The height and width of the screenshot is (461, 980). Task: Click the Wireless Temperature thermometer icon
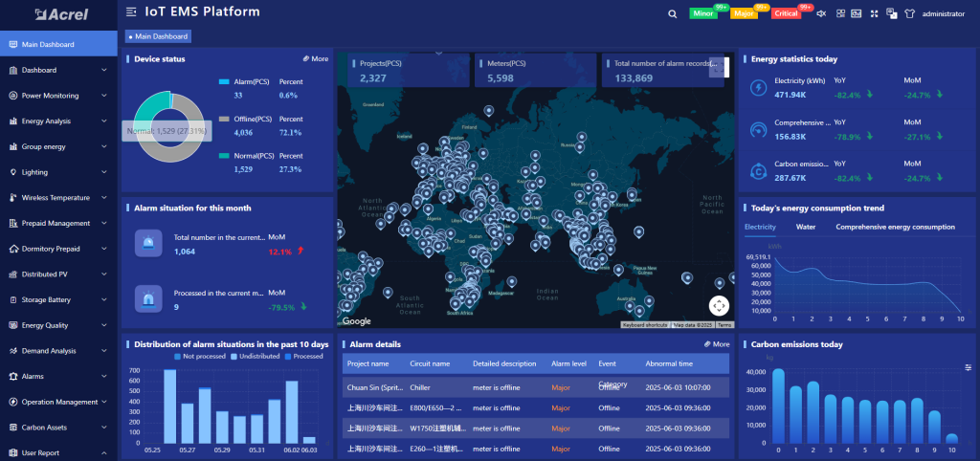13,197
